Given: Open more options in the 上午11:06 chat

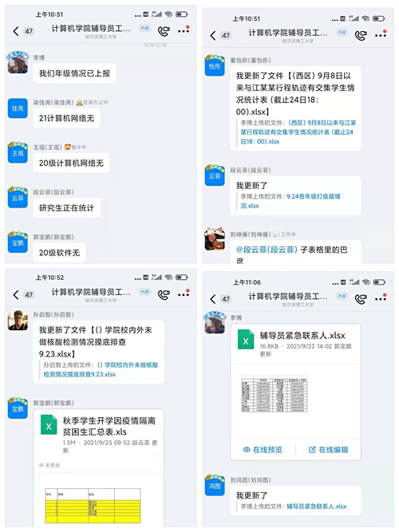Looking at the screenshot, I should click(381, 298).
